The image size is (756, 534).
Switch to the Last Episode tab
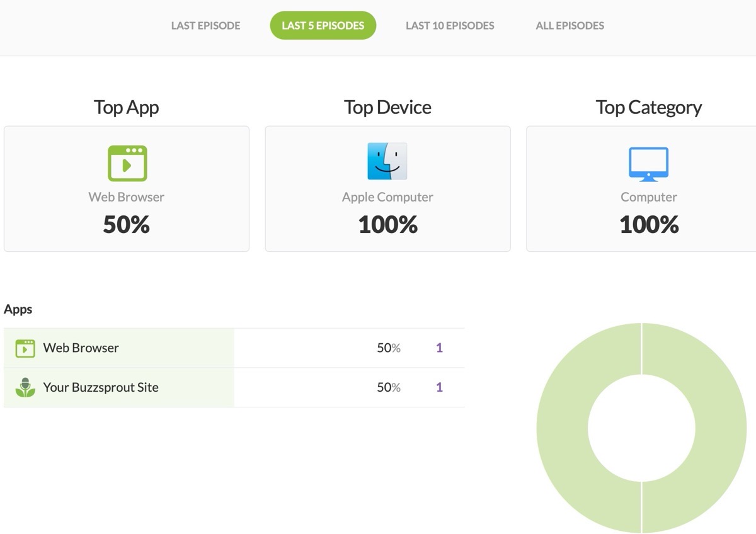[x=205, y=26]
